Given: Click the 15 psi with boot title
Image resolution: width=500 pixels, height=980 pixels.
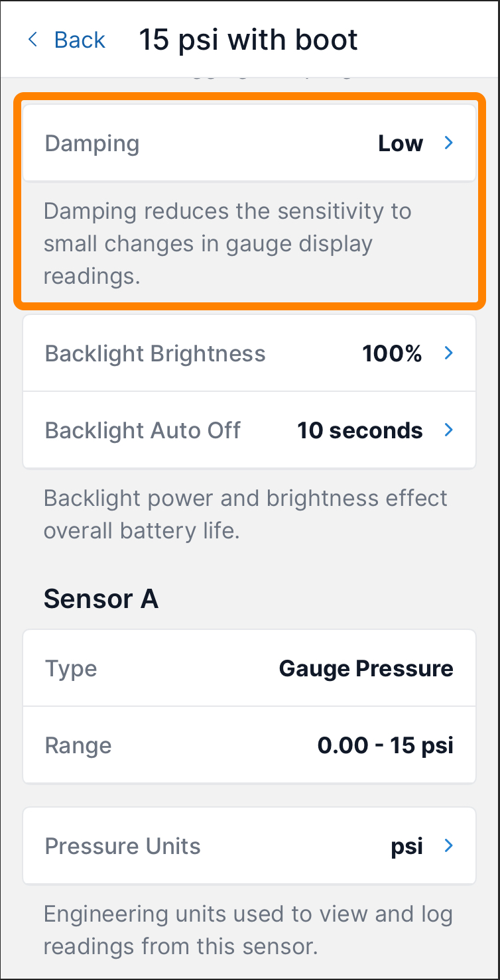Looking at the screenshot, I should pyautogui.click(x=248, y=40).
